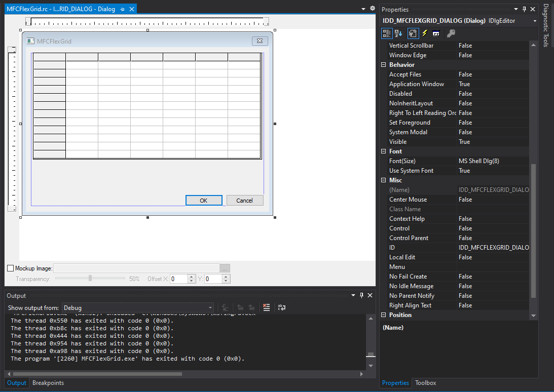Collapse the Behavior category
The height and width of the screenshot is (392, 554).
pos(383,65)
